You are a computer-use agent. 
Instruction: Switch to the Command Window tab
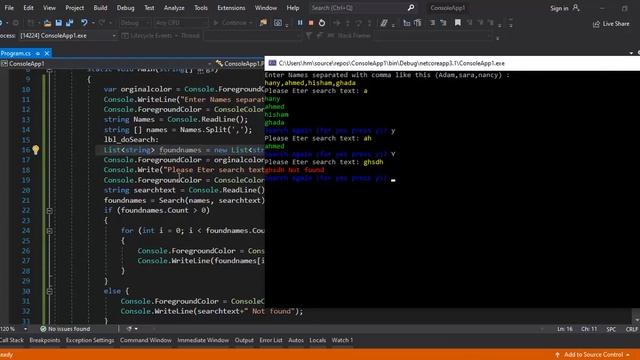pyautogui.click(x=146, y=340)
